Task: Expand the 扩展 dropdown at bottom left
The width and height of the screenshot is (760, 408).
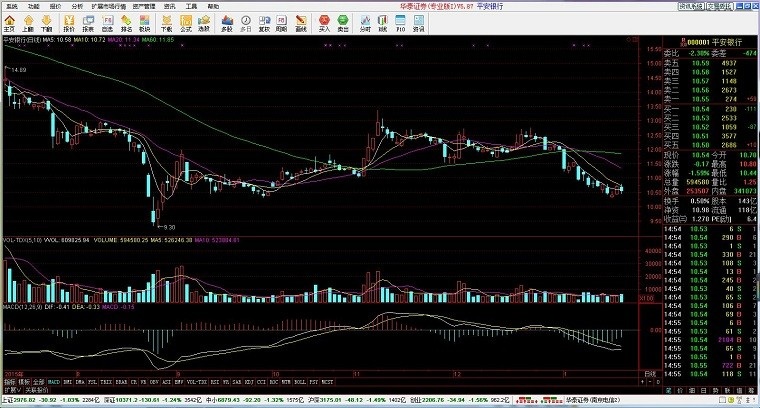Action: (13, 390)
